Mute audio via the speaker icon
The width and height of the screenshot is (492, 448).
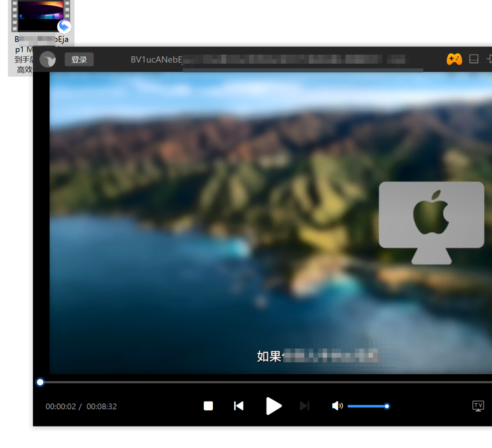click(x=337, y=406)
